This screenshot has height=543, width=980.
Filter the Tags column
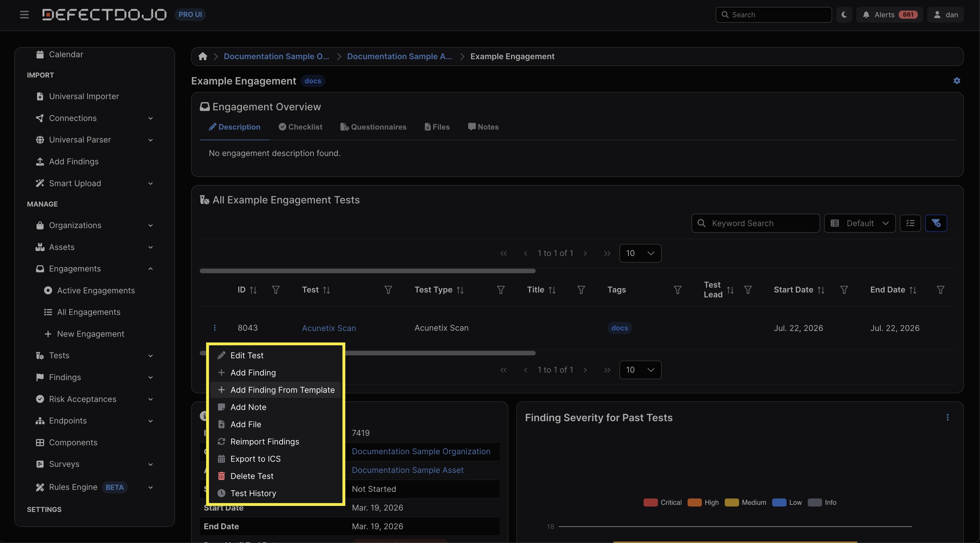coord(677,290)
